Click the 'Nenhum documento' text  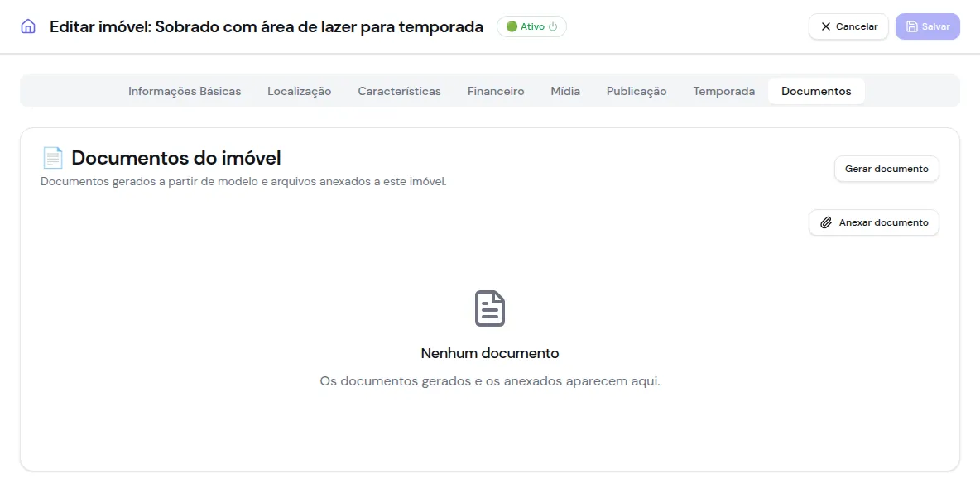(x=490, y=353)
